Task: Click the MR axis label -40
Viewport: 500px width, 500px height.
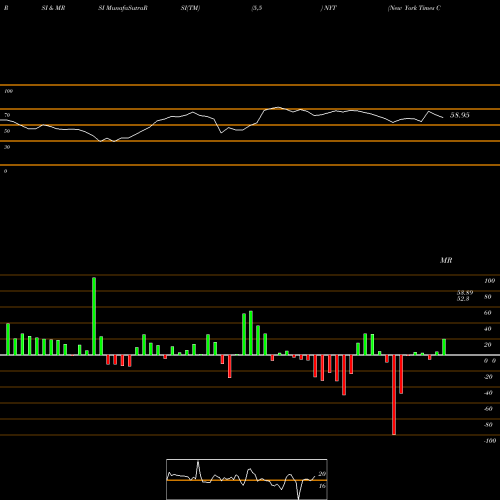Action: pos(488,393)
